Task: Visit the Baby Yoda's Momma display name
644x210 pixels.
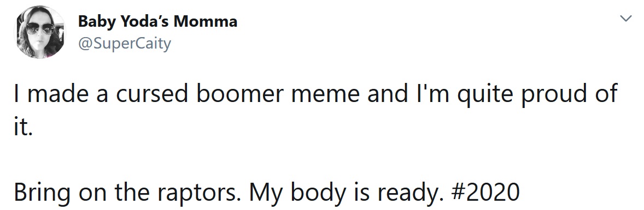Action: [x=157, y=21]
